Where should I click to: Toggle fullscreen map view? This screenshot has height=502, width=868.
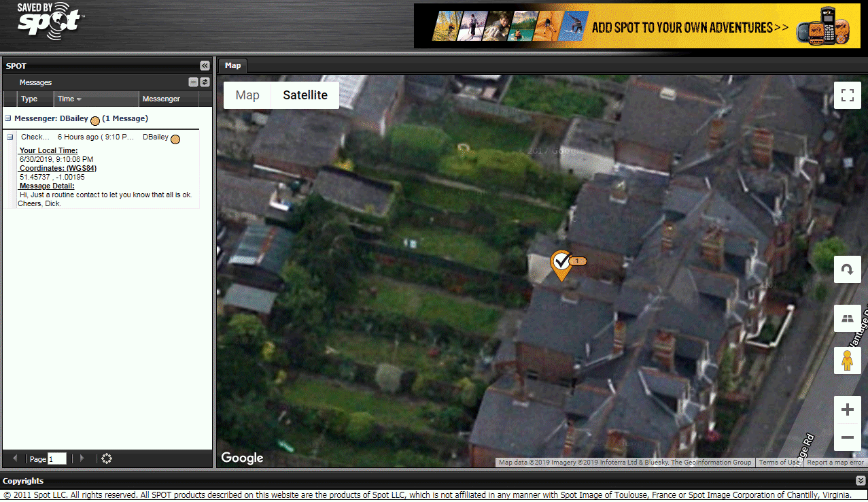847,95
